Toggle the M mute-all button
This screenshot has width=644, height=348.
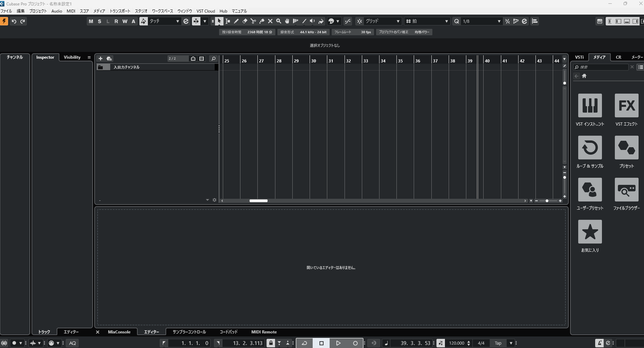pos(91,21)
